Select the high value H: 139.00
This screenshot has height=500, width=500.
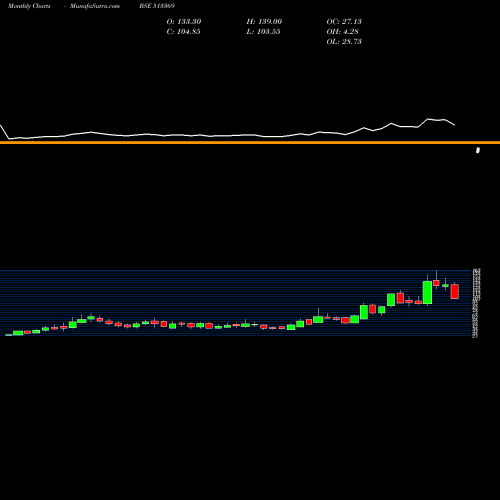click(x=264, y=22)
